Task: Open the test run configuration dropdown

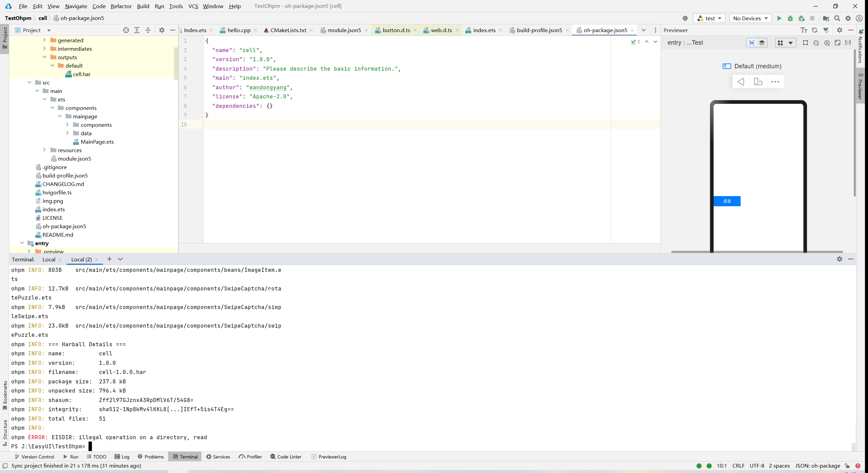Action: pyautogui.click(x=710, y=18)
